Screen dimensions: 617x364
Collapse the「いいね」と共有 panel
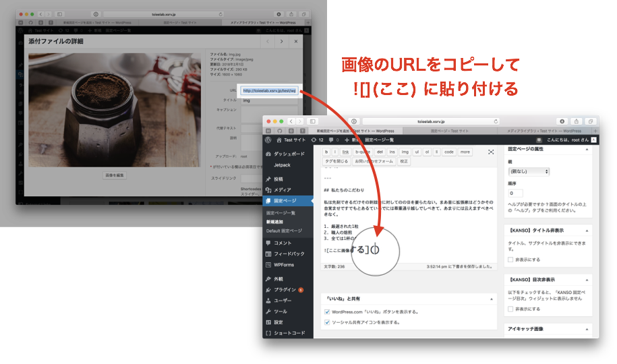[492, 299]
